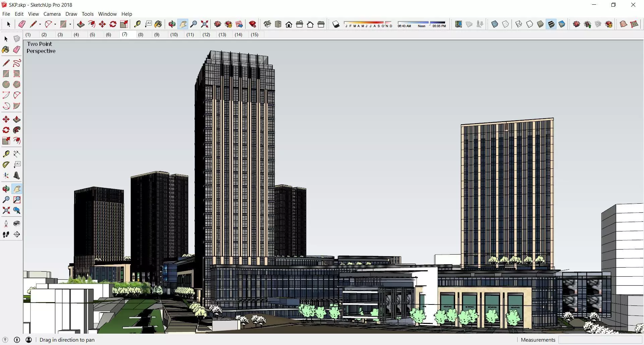Open the geo-location status bar icon

[5, 340]
